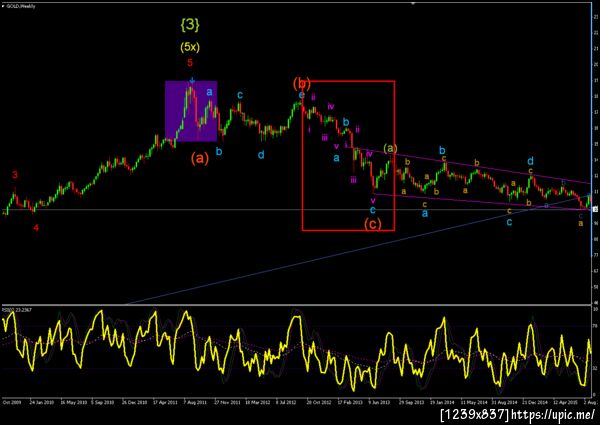Click the 8 Jul 2012 date label
600x425 pixels.
pos(287,402)
